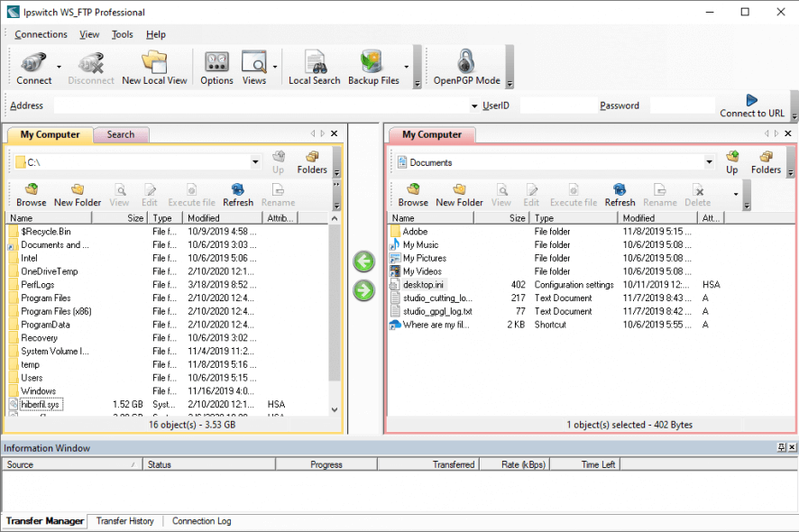This screenshot has width=799, height=532.
Task: Click Rename icon in right pane toolbar
Action: (660, 195)
